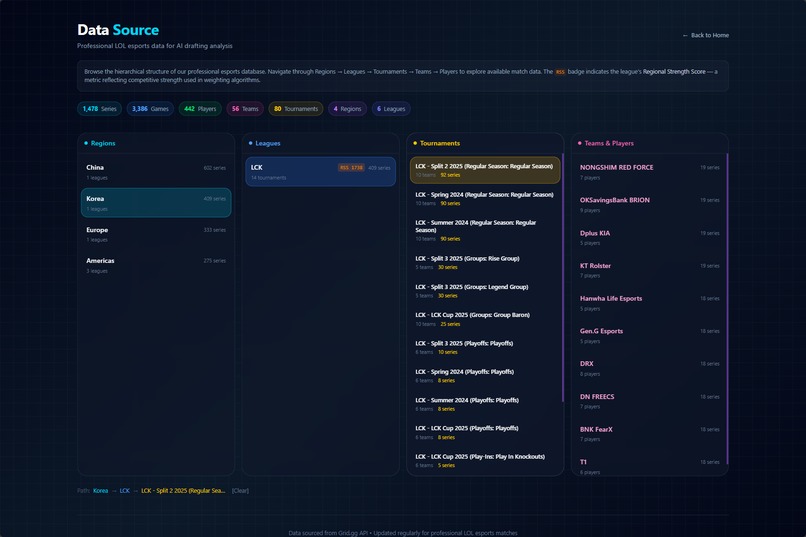Select LCK Cup 2025 Playoffs tournament

(485, 432)
